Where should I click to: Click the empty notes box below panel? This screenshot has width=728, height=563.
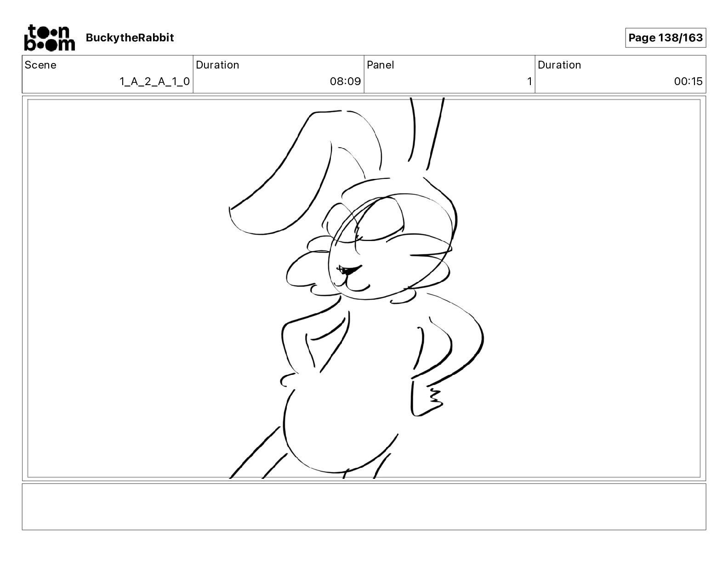pos(364,506)
